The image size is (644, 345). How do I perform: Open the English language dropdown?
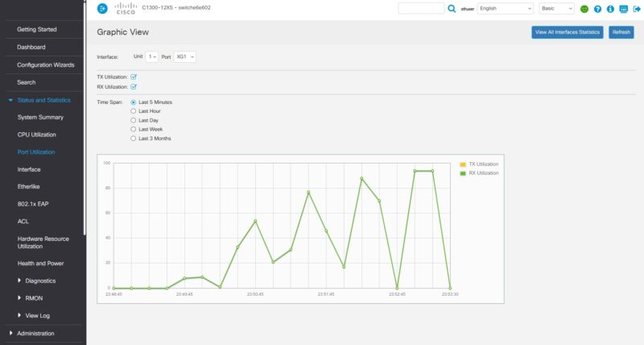506,9
